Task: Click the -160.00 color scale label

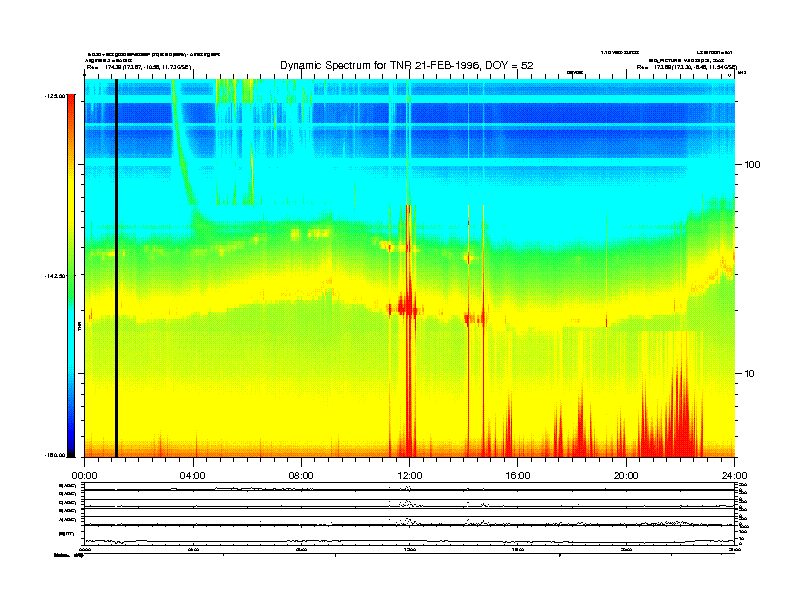Action: pyautogui.click(x=55, y=455)
